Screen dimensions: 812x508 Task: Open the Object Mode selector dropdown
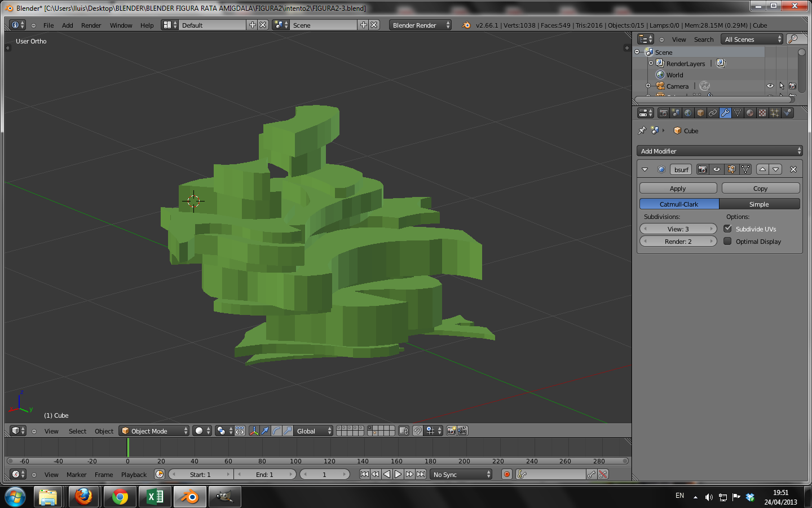(x=155, y=431)
